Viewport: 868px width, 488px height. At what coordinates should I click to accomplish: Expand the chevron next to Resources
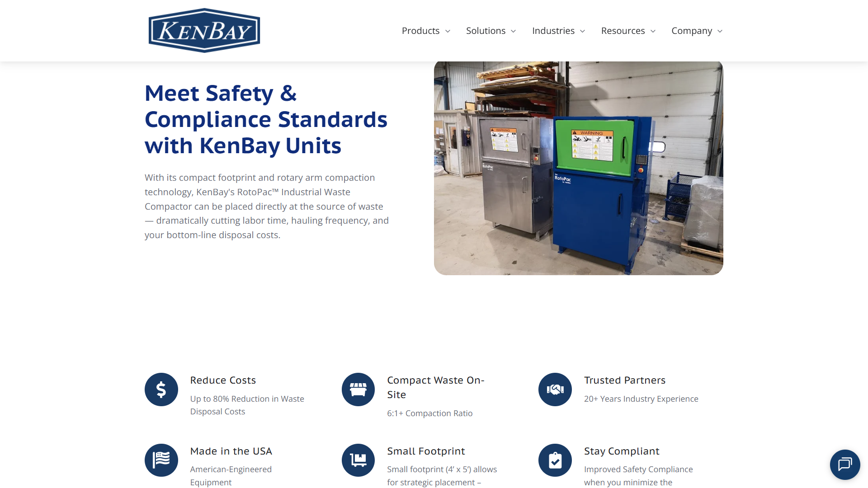[x=653, y=31]
